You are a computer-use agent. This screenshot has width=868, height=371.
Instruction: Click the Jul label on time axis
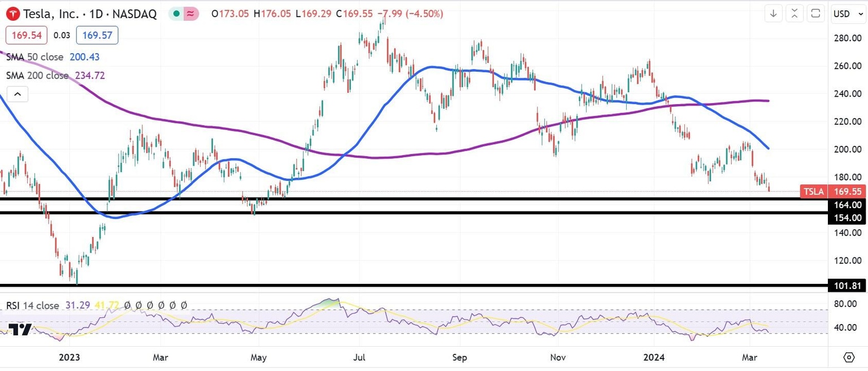[358, 357]
